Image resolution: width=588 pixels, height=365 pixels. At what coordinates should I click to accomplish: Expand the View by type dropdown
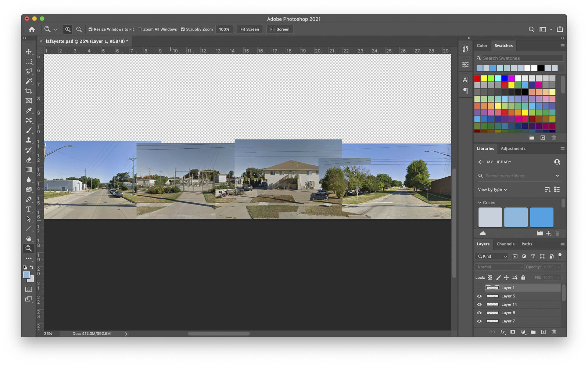[492, 189]
